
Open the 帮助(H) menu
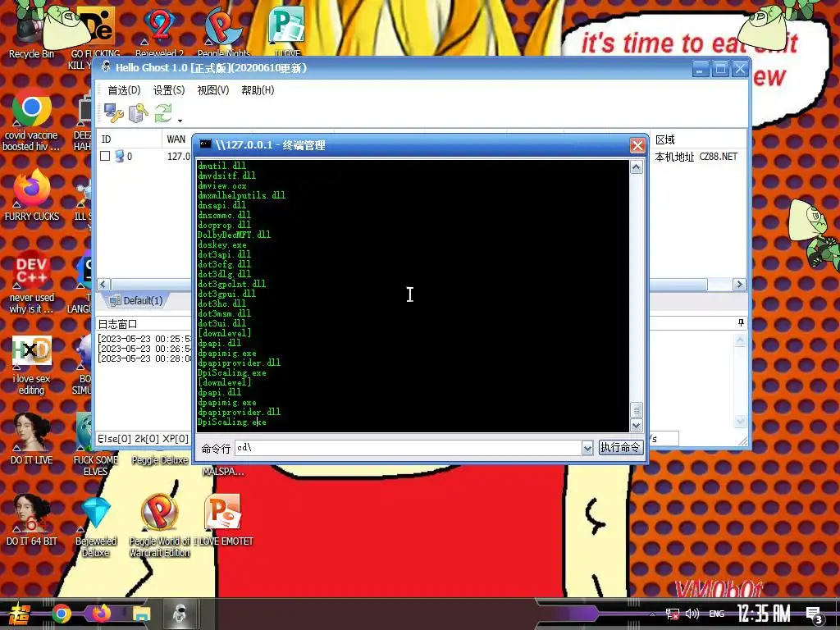(x=258, y=90)
